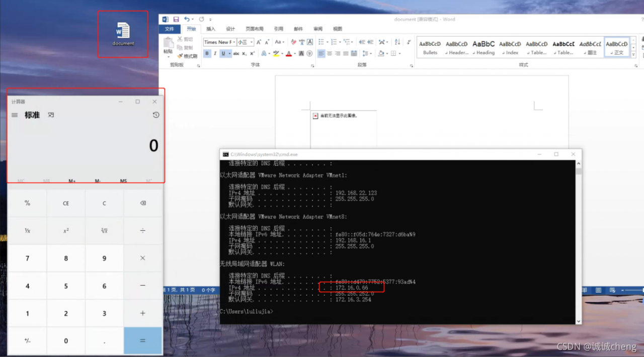Toggle Italic formatting in Word
644x357 pixels.
click(215, 53)
